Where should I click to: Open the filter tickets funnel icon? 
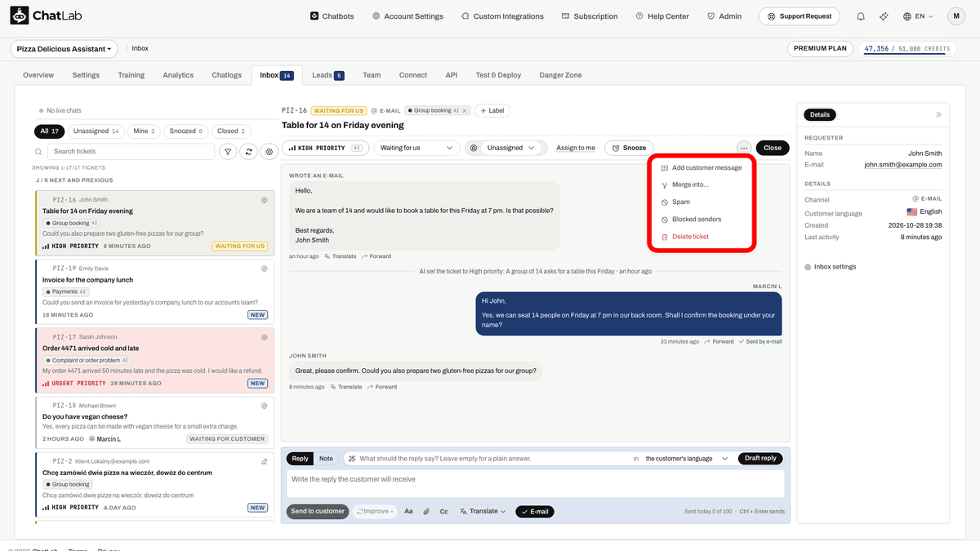228,151
